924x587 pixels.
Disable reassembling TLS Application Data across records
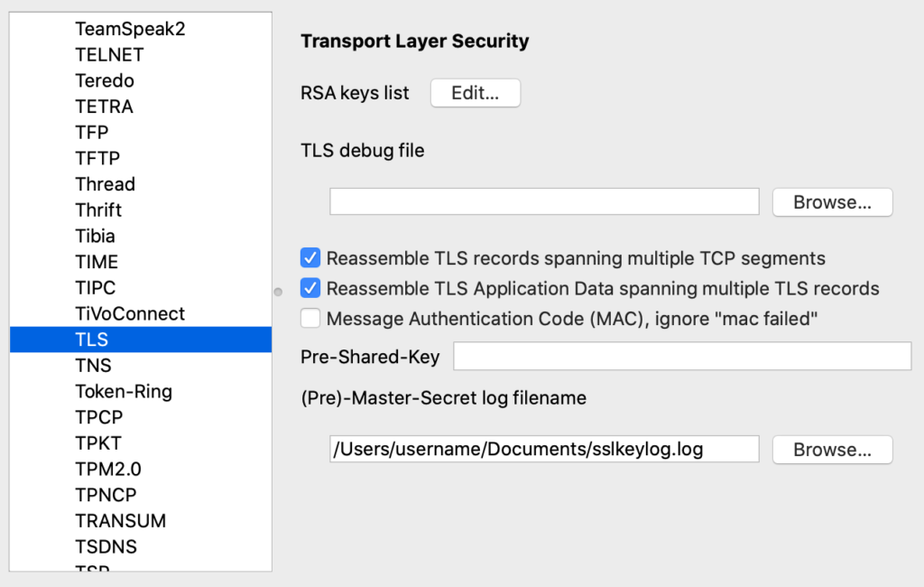pos(310,287)
